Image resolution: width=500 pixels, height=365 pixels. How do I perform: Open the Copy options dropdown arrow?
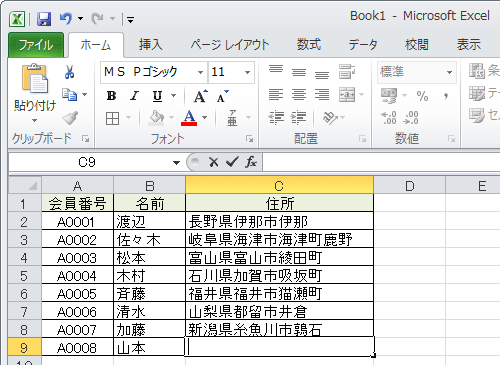[x=84, y=95]
